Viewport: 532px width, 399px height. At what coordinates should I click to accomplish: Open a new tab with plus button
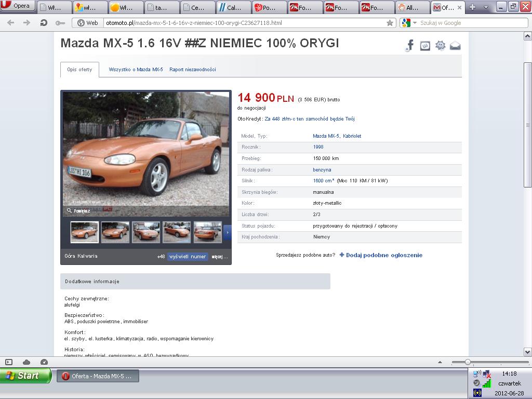[472, 7]
